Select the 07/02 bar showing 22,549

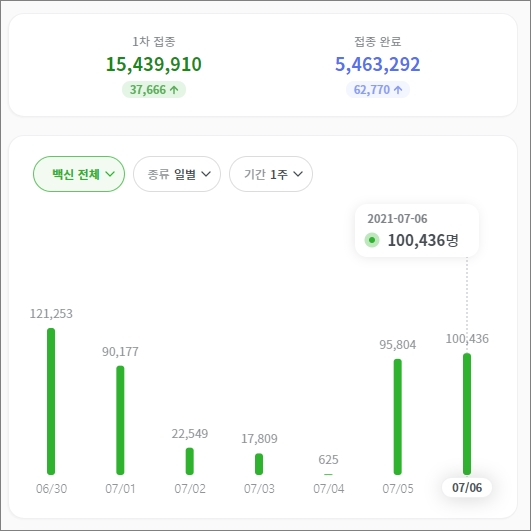[190, 461]
